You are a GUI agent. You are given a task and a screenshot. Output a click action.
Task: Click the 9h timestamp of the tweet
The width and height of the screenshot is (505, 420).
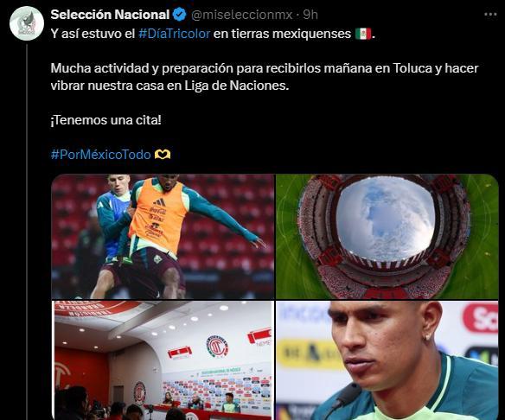[x=310, y=15]
